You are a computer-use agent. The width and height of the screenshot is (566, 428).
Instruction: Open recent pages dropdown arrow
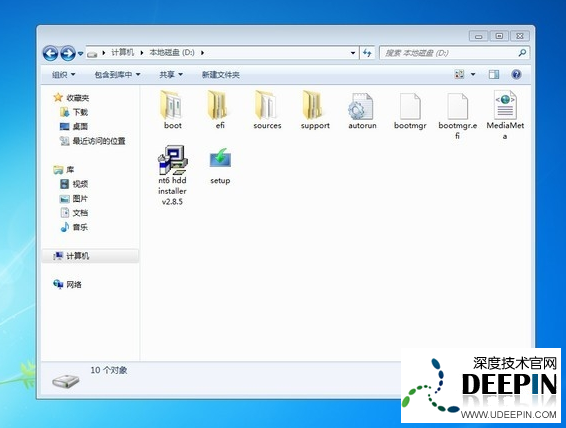[80, 54]
